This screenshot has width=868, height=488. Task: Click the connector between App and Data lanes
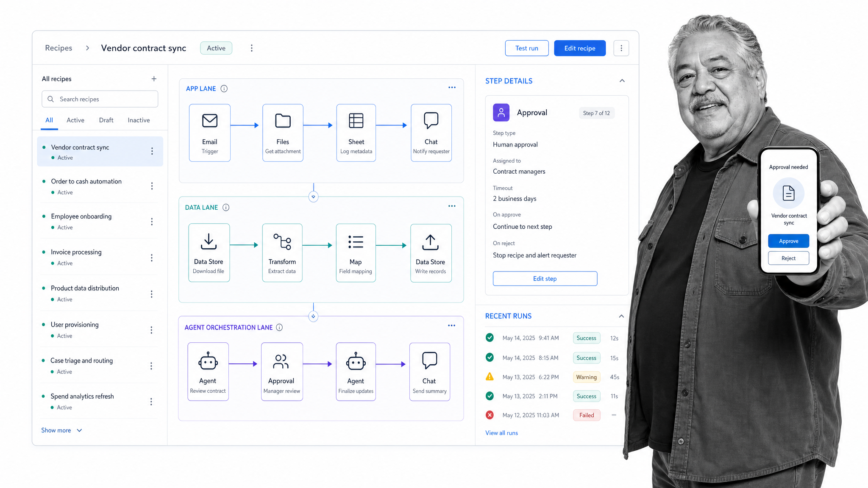313,197
